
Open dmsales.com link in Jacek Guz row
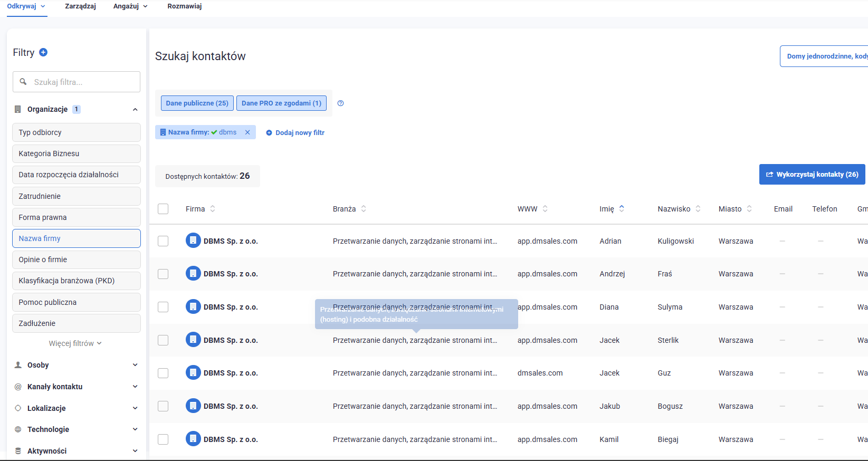point(540,373)
